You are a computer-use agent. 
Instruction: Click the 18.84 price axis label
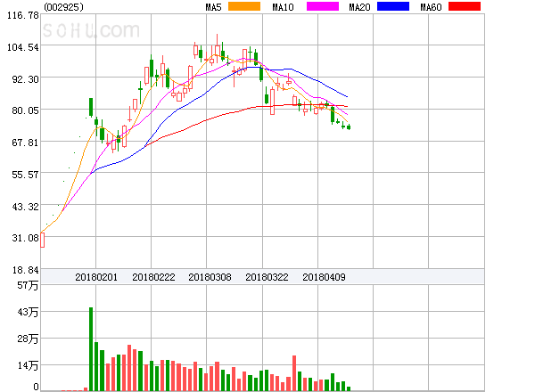pyautogui.click(x=25, y=270)
